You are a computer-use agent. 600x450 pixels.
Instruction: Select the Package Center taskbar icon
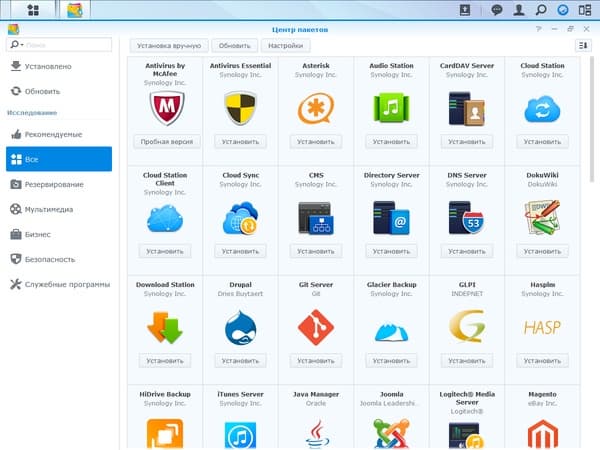75,10
